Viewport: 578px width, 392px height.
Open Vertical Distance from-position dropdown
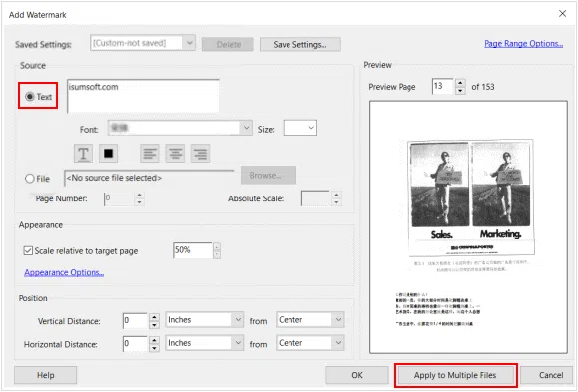click(338, 320)
